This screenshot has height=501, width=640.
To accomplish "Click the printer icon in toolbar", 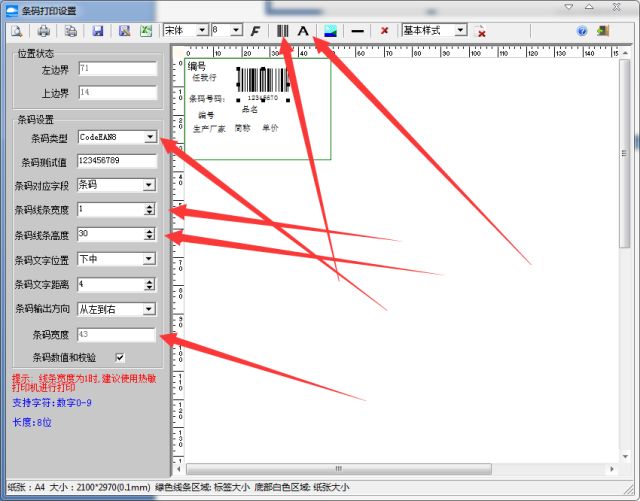I will (44, 31).
